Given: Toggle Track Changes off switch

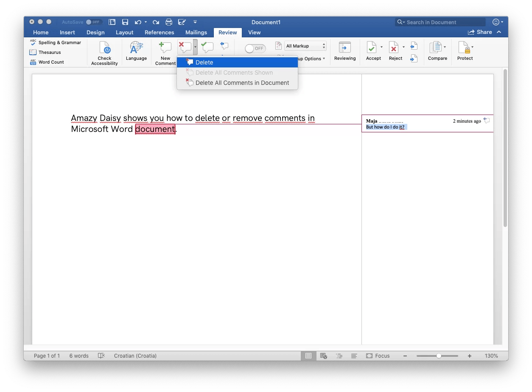Looking at the screenshot, I should [255, 48].
